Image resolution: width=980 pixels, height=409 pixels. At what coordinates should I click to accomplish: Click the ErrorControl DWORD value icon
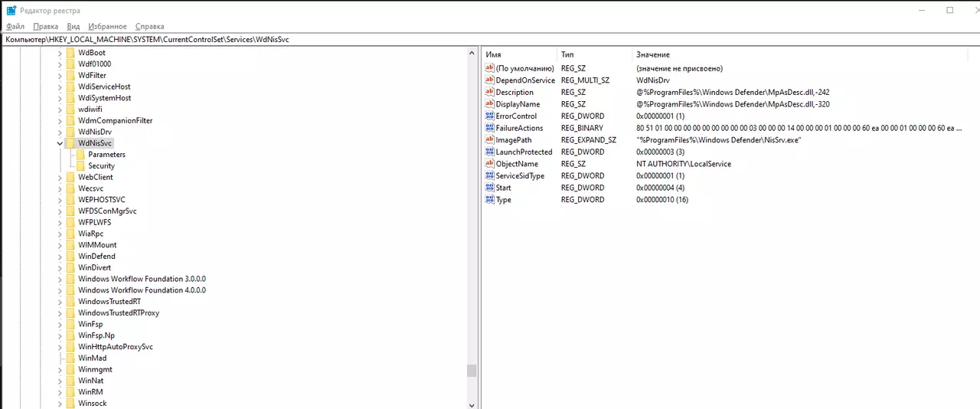coord(490,116)
